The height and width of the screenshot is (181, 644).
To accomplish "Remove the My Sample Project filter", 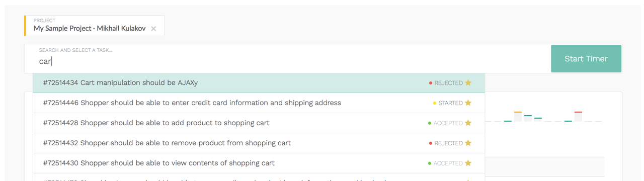I will coord(153,29).
